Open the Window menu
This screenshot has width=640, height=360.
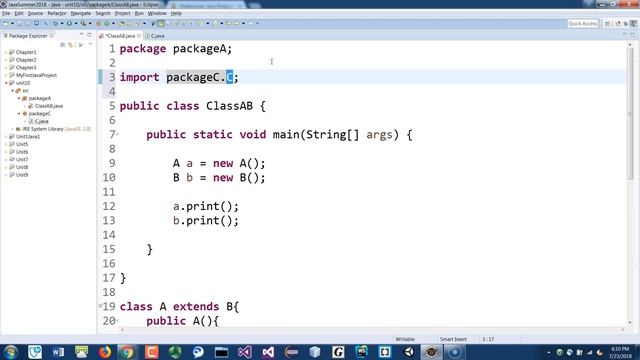157,13
